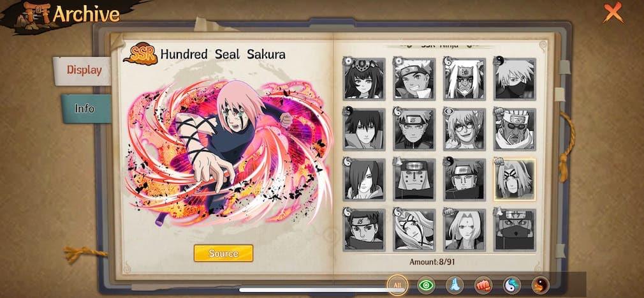The image size is (644, 298).
Task: Select the masked Kakashi portrait in top row
Action: tap(515, 79)
